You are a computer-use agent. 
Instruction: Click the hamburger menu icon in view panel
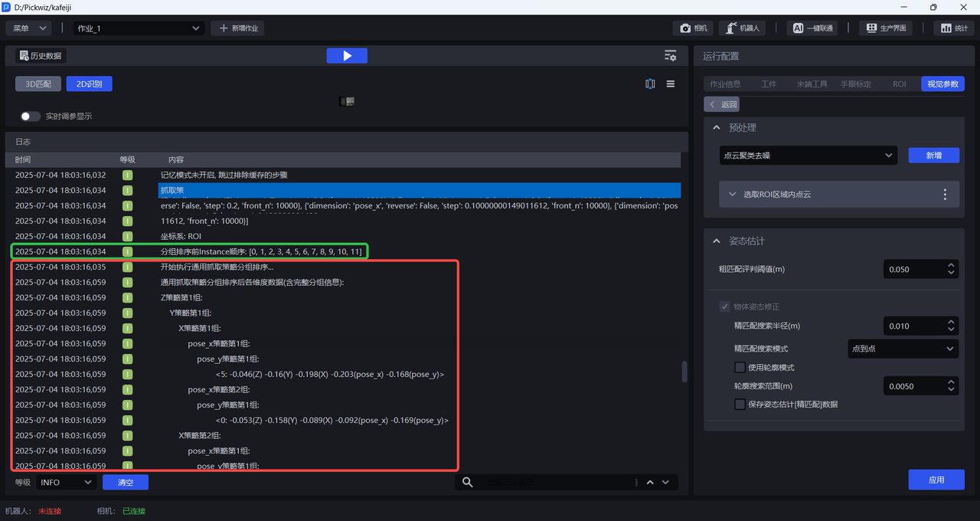671,84
